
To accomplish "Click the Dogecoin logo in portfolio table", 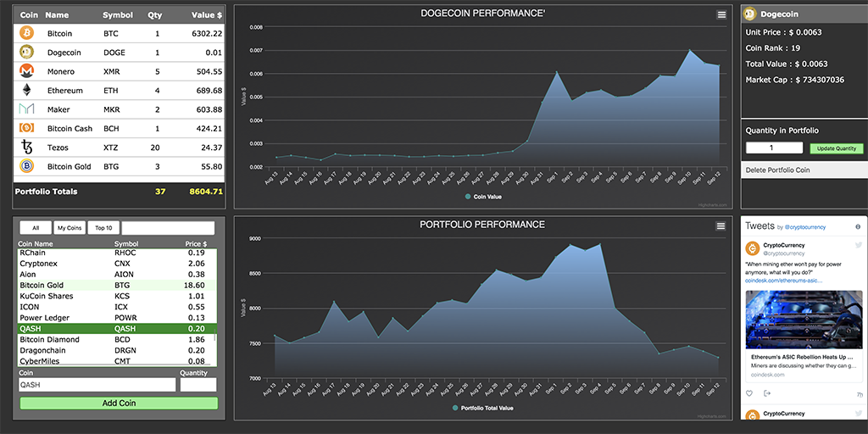I will point(26,52).
